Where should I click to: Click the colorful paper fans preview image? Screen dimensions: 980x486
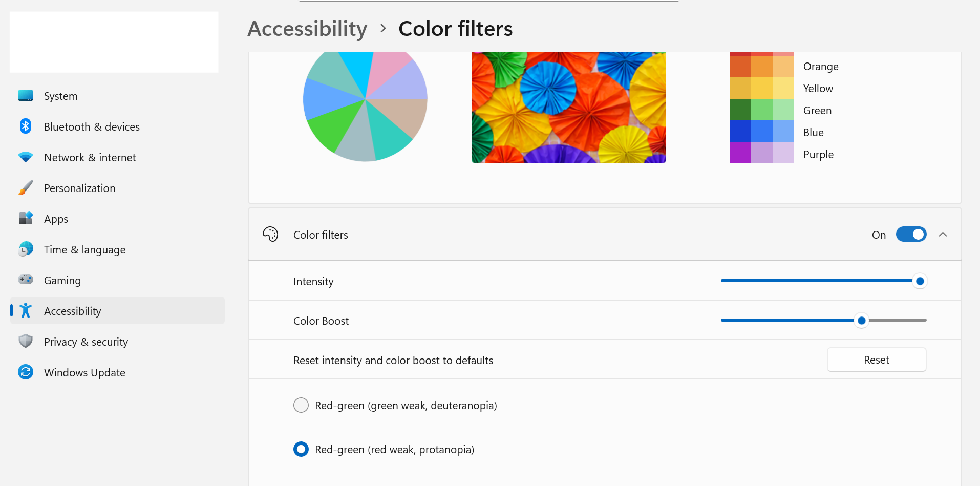[568, 108]
